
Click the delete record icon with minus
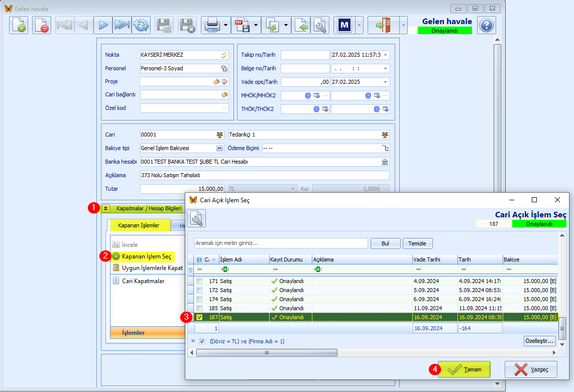(42, 25)
